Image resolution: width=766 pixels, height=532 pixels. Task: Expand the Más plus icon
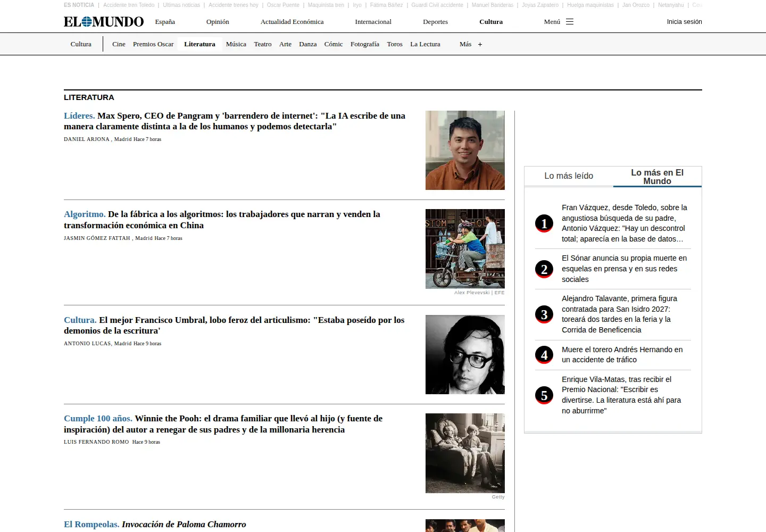(480, 45)
